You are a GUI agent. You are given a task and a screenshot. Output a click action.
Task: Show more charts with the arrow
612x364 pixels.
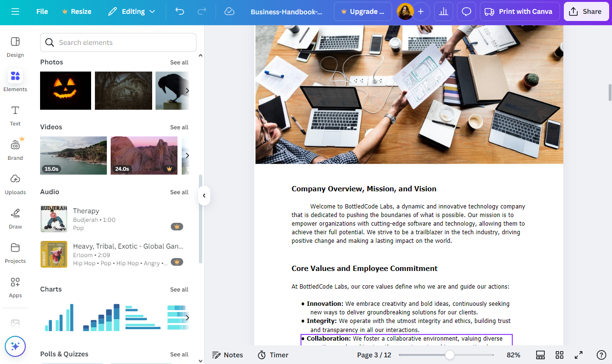187,318
